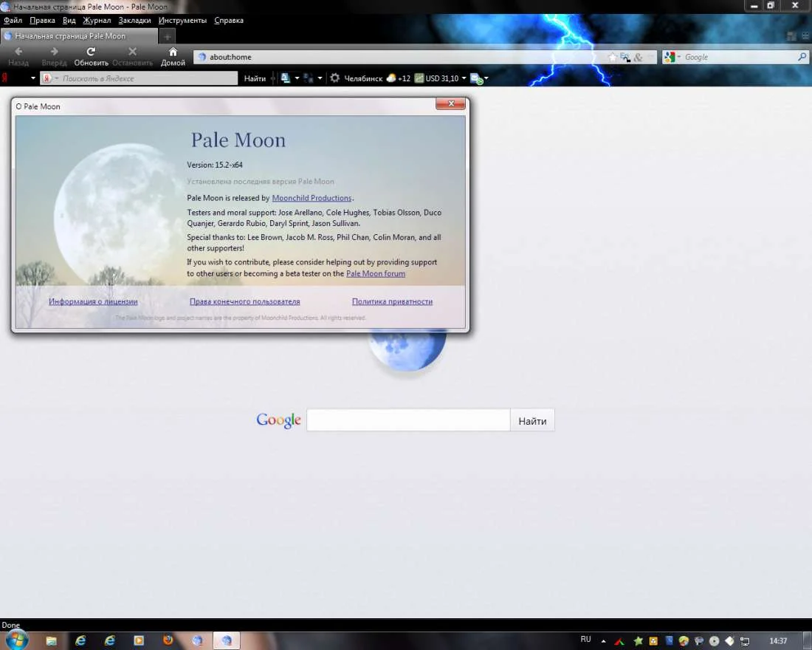Open the Вид menu
The image size is (812, 650).
pyautogui.click(x=69, y=20)
